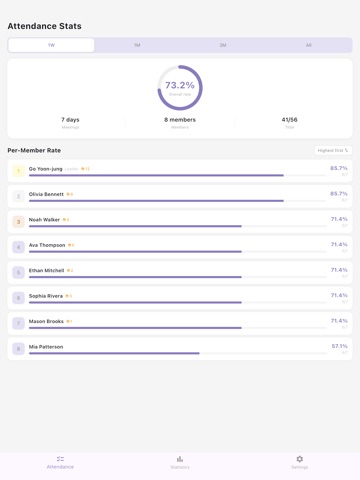
Task: Click the Attendance Stats page title
Action: (44, 26)
